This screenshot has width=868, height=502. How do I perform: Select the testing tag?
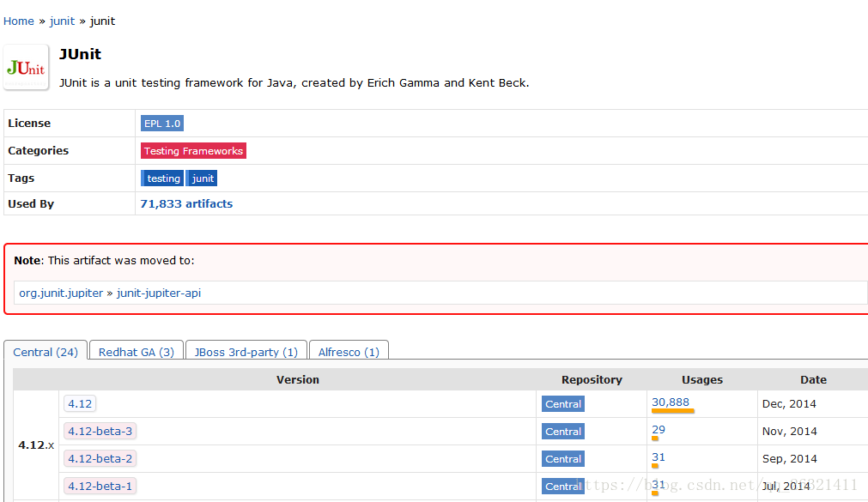[162, 178]
